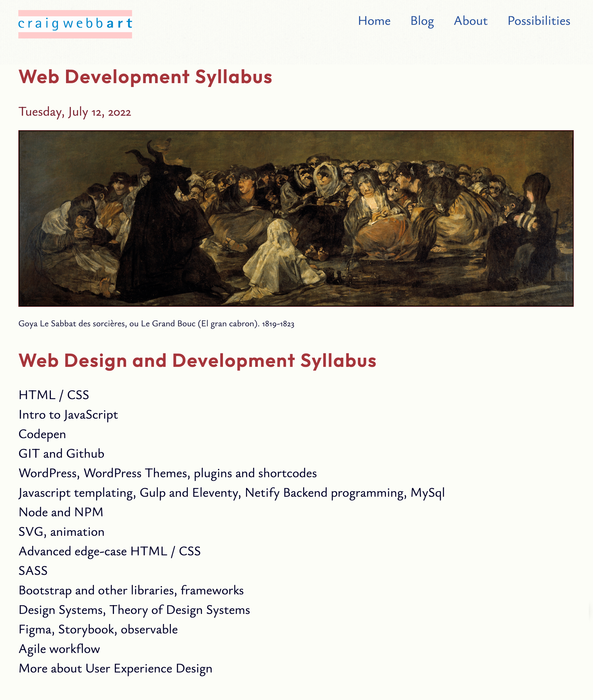Go to the Blog page
Image resolution: width=593 pixels, height=700 pixels.
(422, 21)
